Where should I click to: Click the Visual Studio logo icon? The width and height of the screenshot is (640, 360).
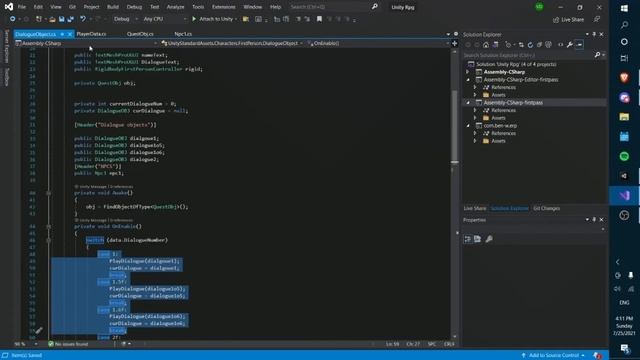pyautogui.click(x=9, y=7)
